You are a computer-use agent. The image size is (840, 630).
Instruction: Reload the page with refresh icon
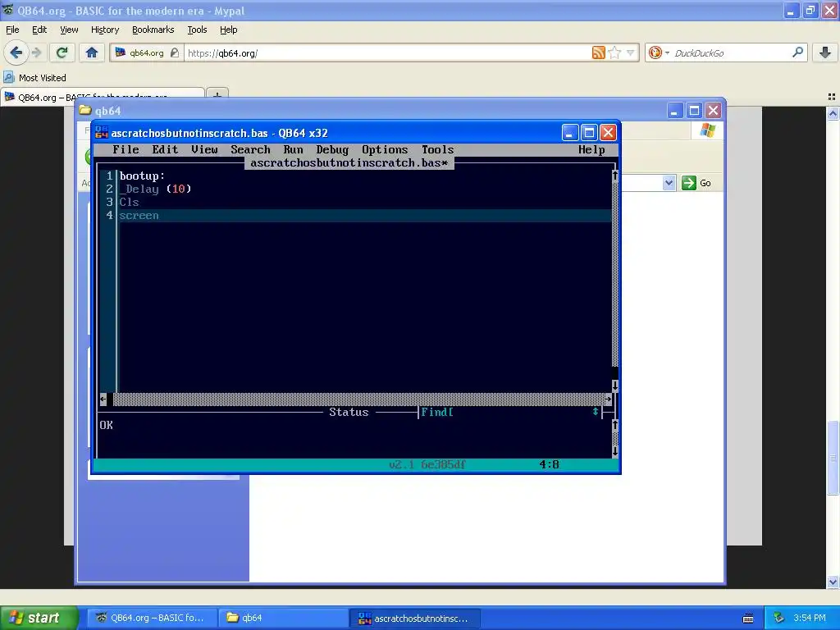[x=62, y=52]
